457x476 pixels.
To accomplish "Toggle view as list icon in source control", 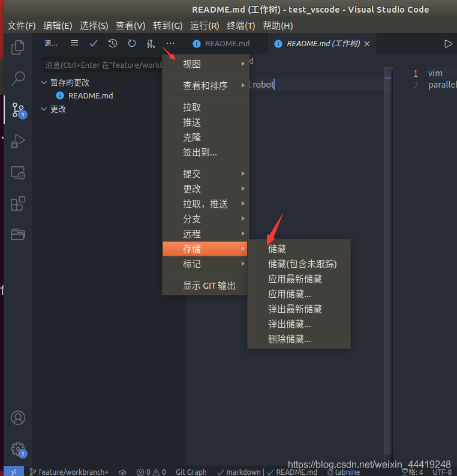I will point(74,43).
